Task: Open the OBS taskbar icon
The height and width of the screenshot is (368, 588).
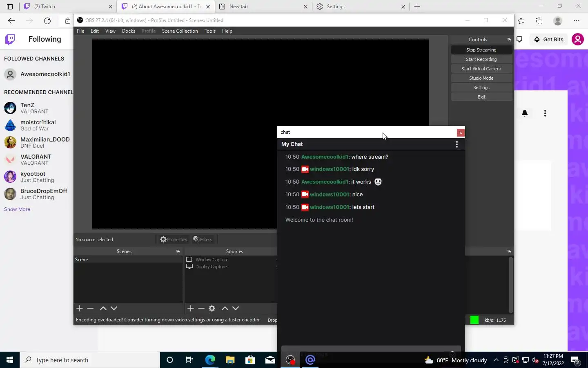Action: [x=290, y=360]
